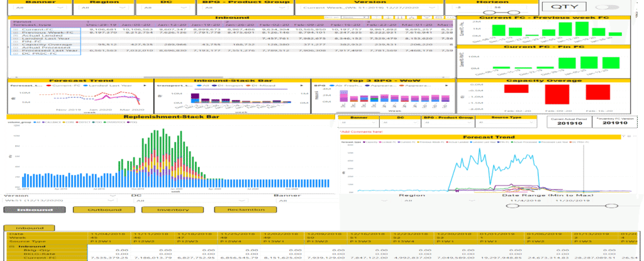
Task: Click the 'Add Comments here!' text
Action: (x=362, y=131)
